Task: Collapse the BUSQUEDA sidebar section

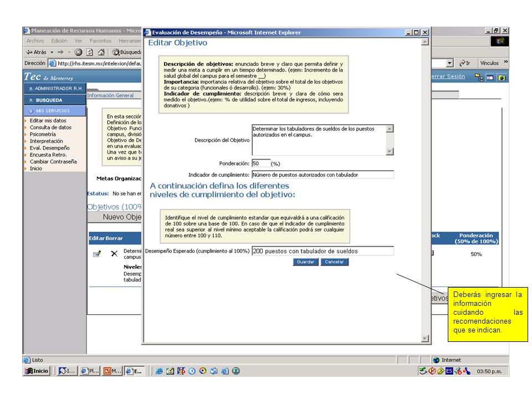Action: 55,100
